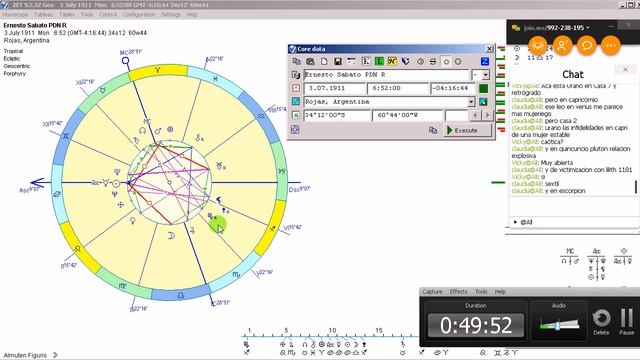Click the chat scrollbar thumb
640x360 pixels.
(636, 187)
